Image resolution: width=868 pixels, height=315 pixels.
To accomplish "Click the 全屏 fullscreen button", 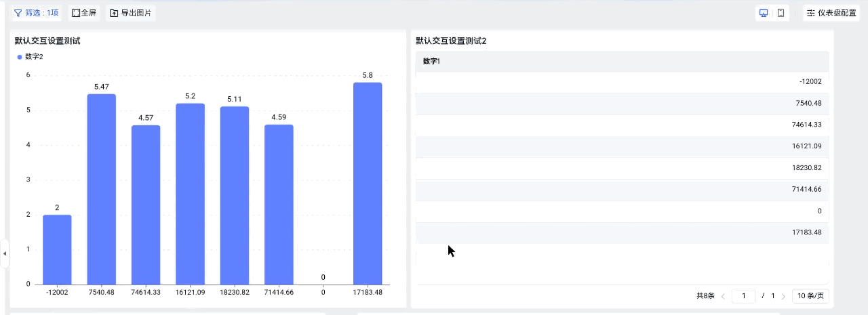I will click(x=84, y=13).
